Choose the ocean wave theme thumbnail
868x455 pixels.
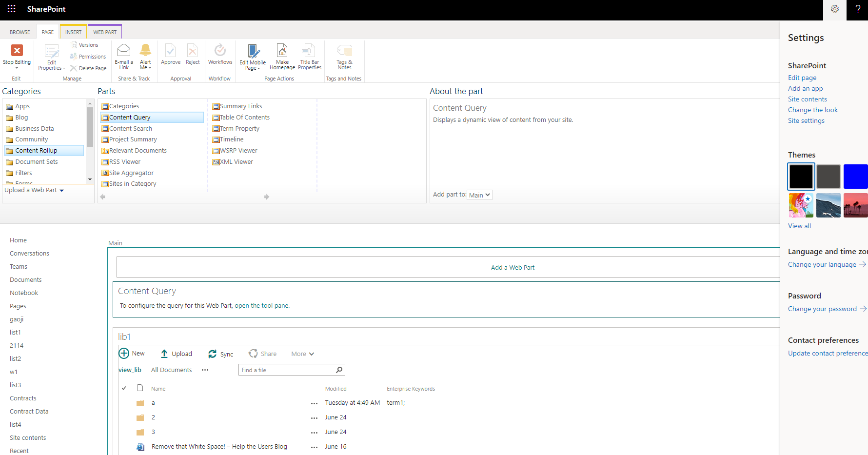pos(829,205)
